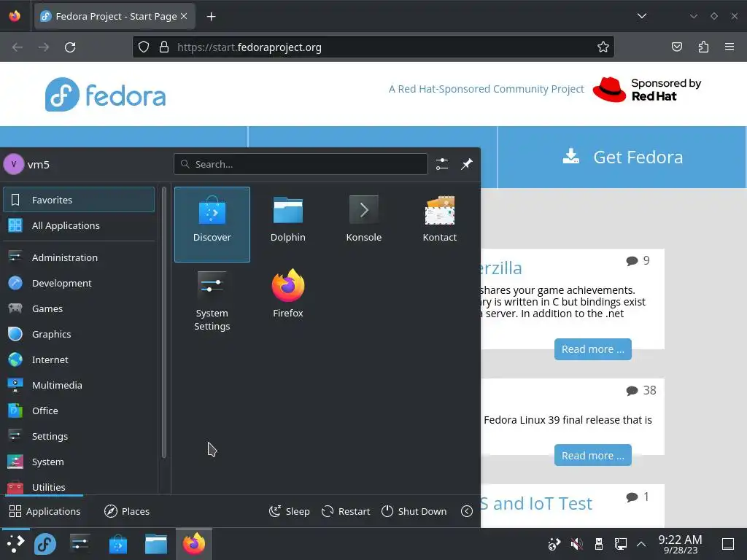Click the Firefox taskbar entry

194,543
